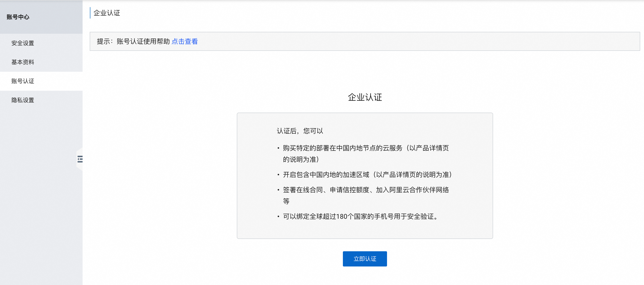Click the 购买特定的部署在中国内地节点 benefit text
Screen dimensions: 644x285
pyautogui.click(x=365, y=148)
